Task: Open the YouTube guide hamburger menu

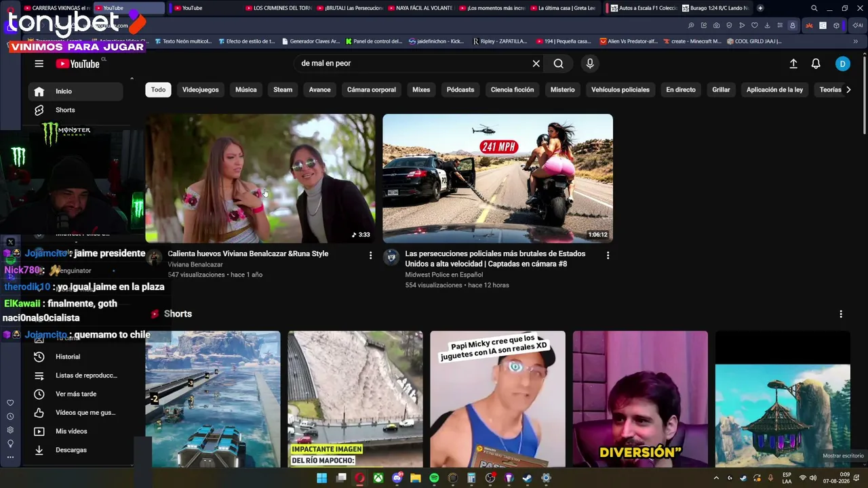Action: click(x=39, y=64)
